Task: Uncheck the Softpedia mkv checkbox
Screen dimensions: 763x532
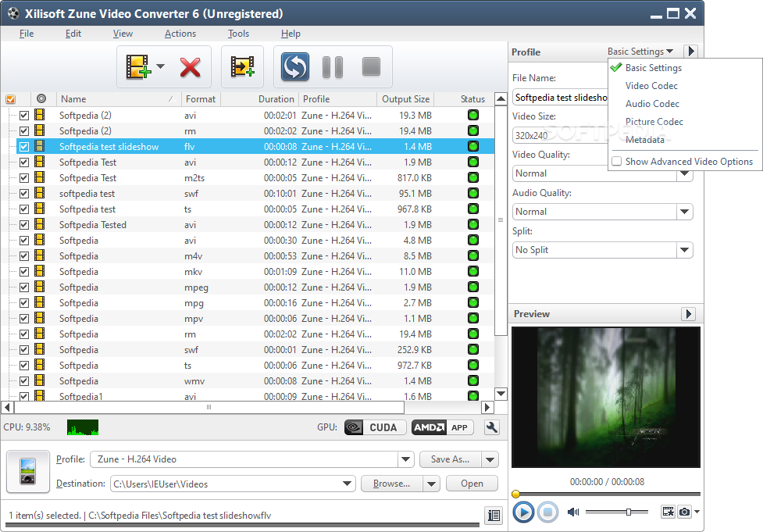Action: pyautogui.click(x=24, y=271)
